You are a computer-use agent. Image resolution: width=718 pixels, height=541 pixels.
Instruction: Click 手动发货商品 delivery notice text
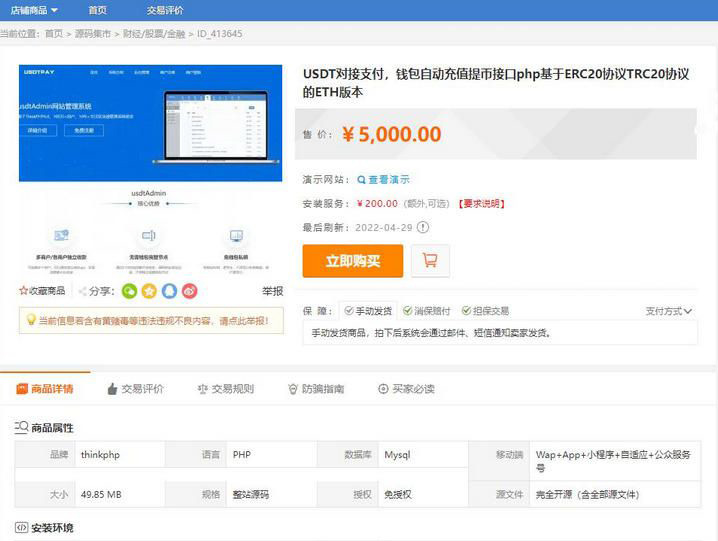click(431, 333)
